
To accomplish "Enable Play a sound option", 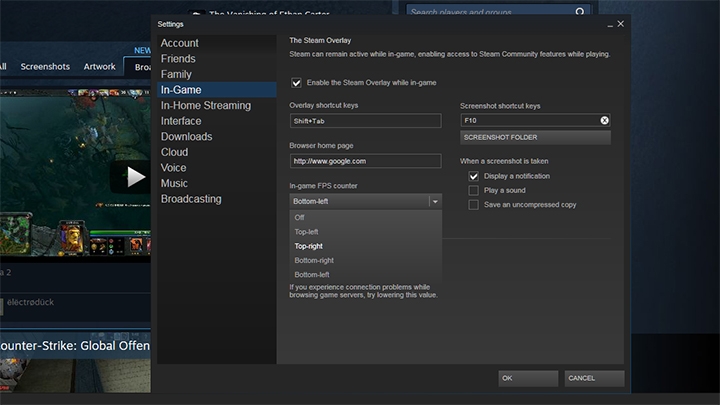I will 474,190.
